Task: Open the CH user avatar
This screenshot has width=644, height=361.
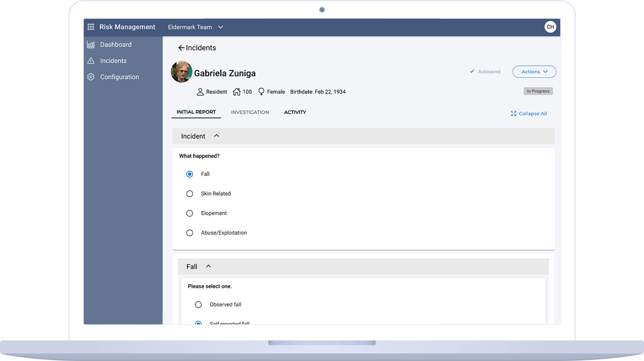Action: 550,27
